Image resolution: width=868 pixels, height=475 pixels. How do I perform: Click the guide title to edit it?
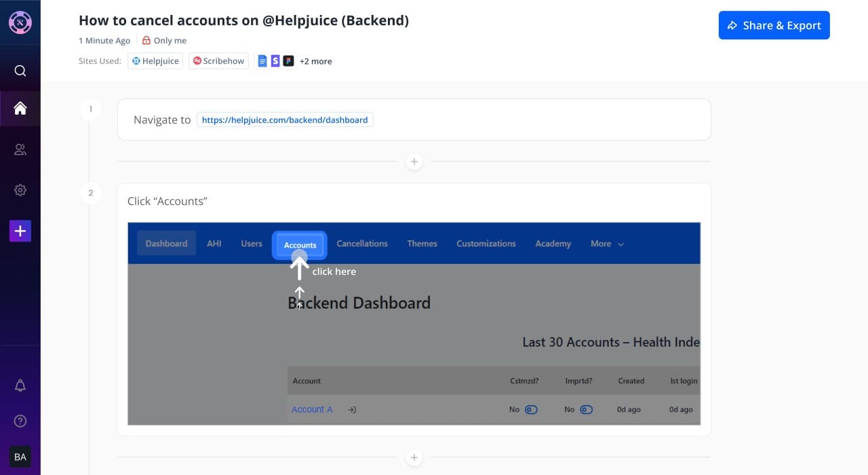[x=243, y=20]
